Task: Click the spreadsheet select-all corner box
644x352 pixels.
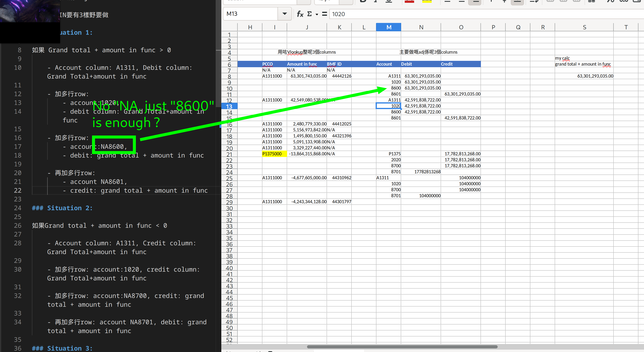Action: click(229, 27)
